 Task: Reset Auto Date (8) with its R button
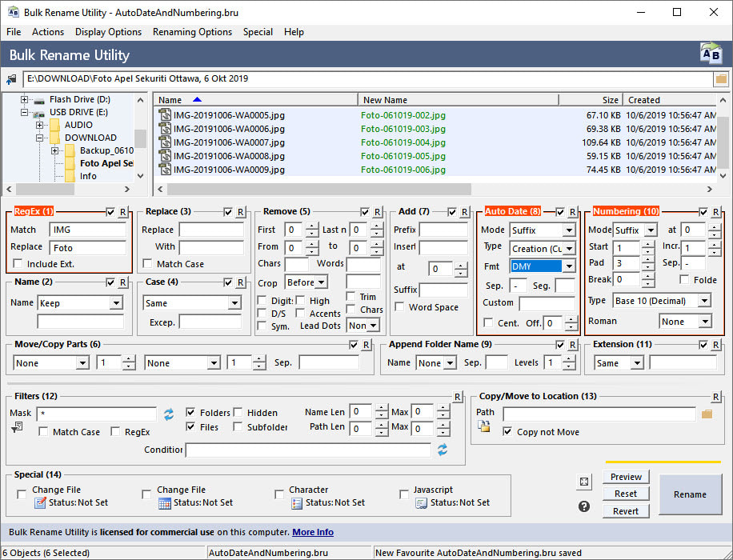tap(572, 212)
